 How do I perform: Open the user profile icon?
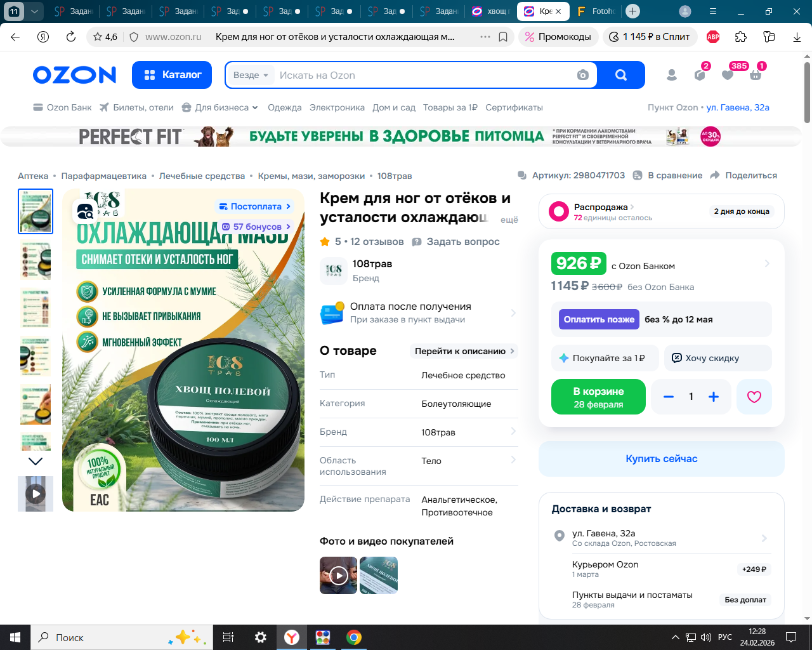672,75
